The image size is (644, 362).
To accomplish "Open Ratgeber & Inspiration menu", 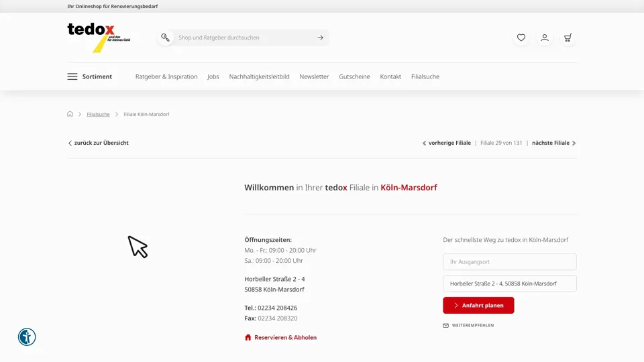I will pyautogui.click(x=166, y=76).
